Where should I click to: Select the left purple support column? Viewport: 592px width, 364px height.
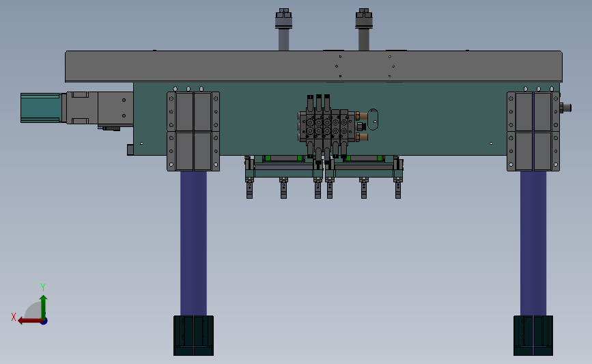(193, 244)
